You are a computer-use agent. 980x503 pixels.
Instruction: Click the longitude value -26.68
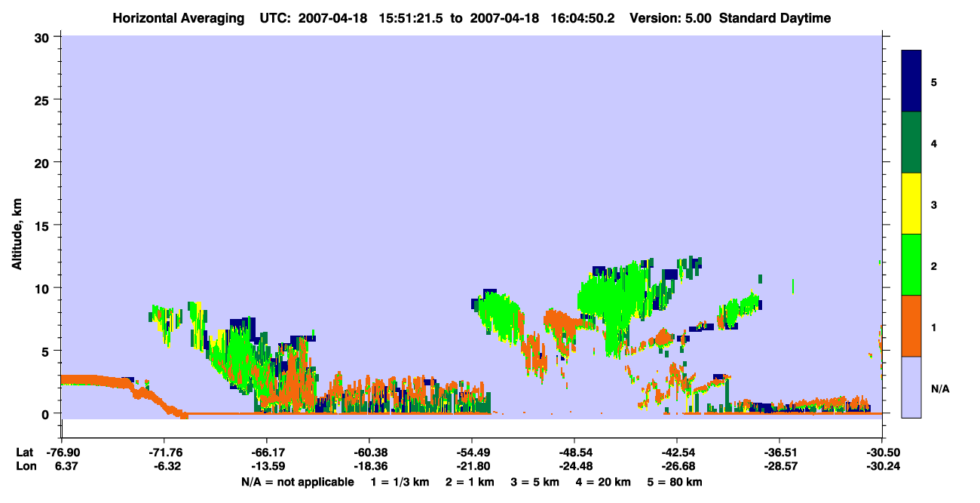pyautogui.click(x=677, y=465)
